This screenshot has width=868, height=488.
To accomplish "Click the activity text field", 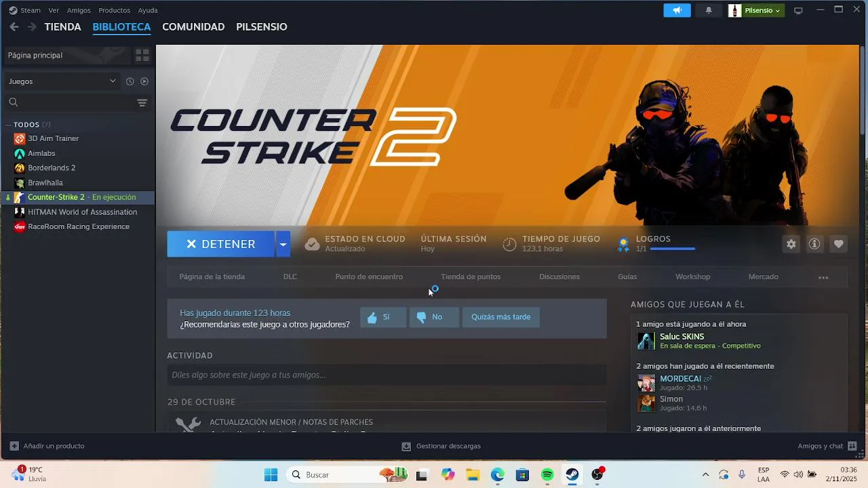I will click(x=387, y=375).
